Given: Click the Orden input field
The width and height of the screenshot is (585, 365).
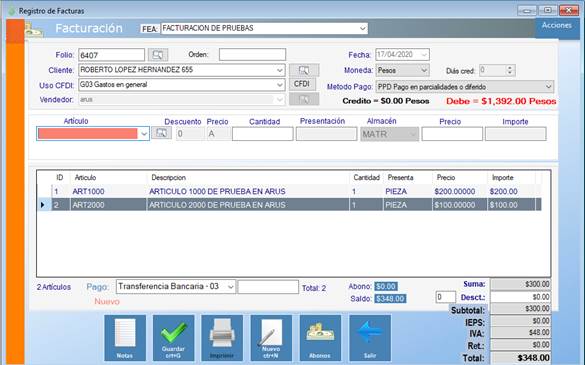Looking at the screenshot, I should click(253, 54).
